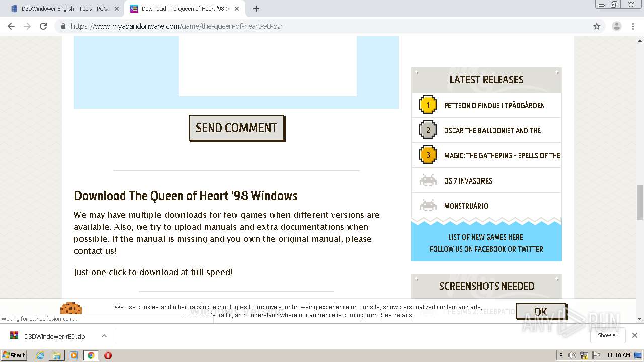Click the taskbar clock showing 11:18 AM
The height and width of the screenshot is (362, 644).
click(x=618, y=355)
